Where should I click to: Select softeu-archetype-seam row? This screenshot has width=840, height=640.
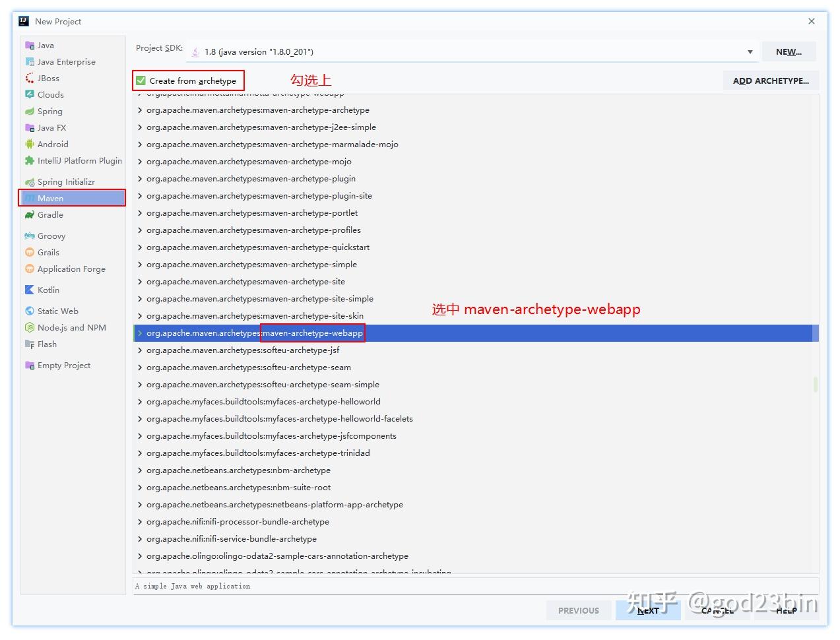click(475, 368)
